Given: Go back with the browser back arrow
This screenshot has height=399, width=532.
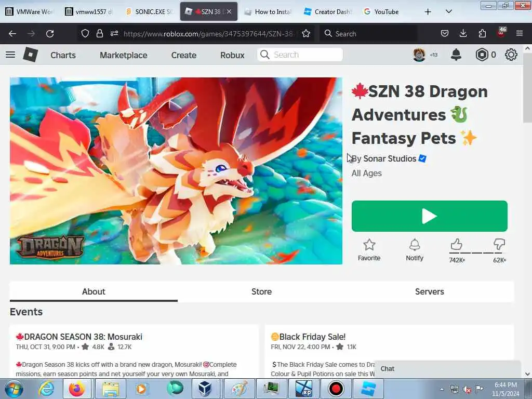Looking at the screenshot, I should click(x=12, y=34).
